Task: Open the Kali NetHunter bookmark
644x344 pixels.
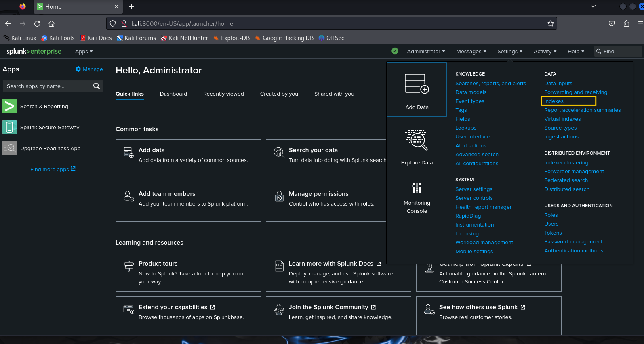Action: click(184, 38)
